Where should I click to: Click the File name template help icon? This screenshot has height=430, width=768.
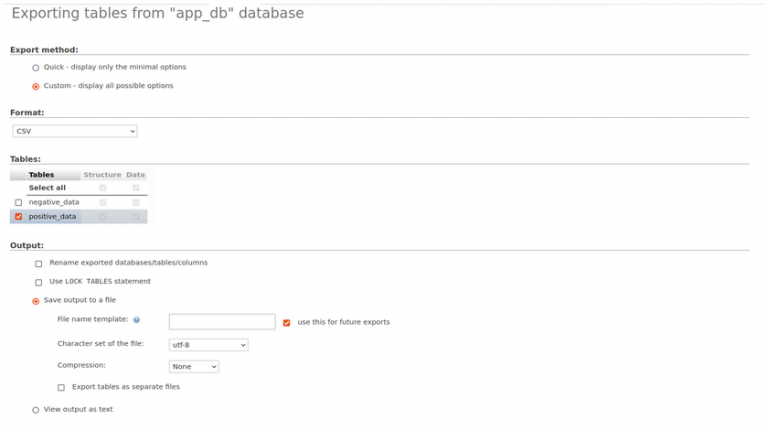[136, 321]
